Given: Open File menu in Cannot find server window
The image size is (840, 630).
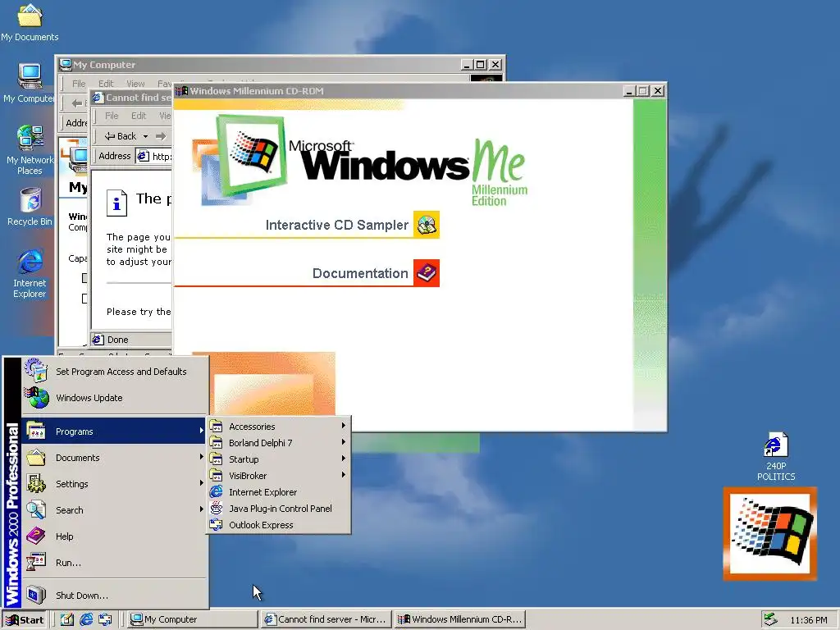Looking at the screenshot, I should coord(112,116).
